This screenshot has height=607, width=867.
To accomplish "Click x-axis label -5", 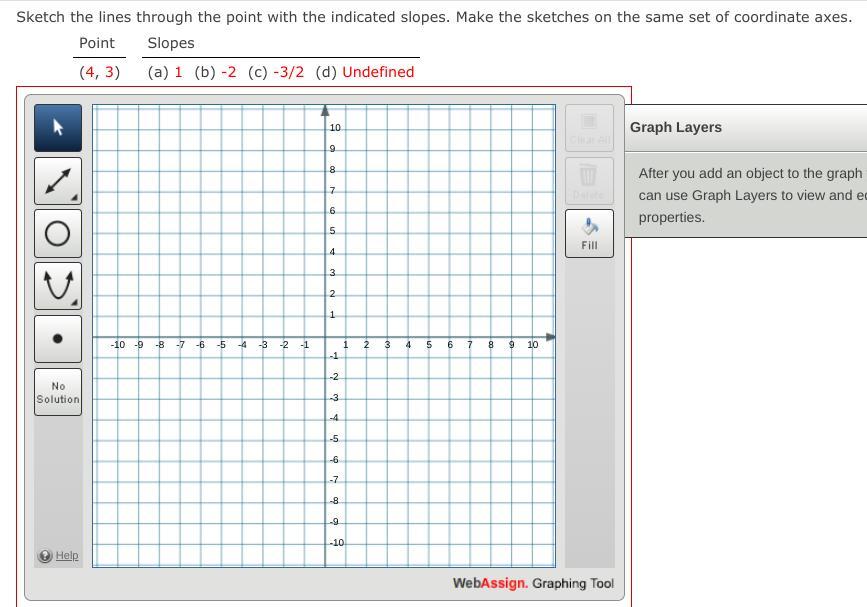I will 221,345.
